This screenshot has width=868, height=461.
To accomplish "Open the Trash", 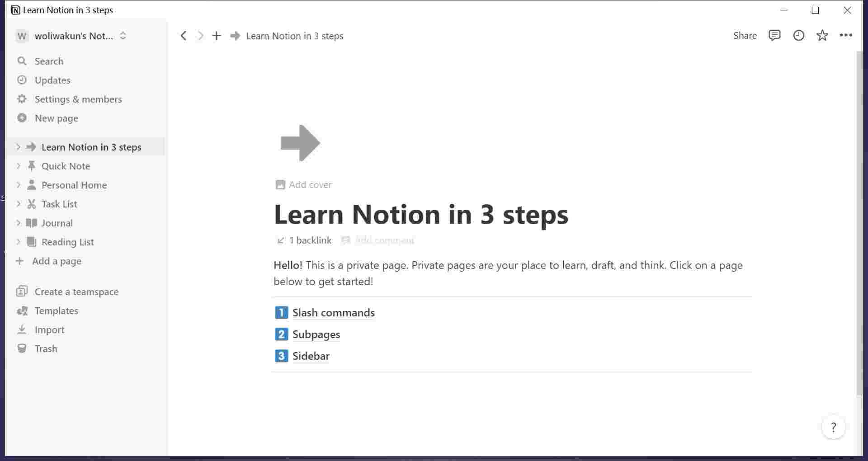I will click(46, 348).
